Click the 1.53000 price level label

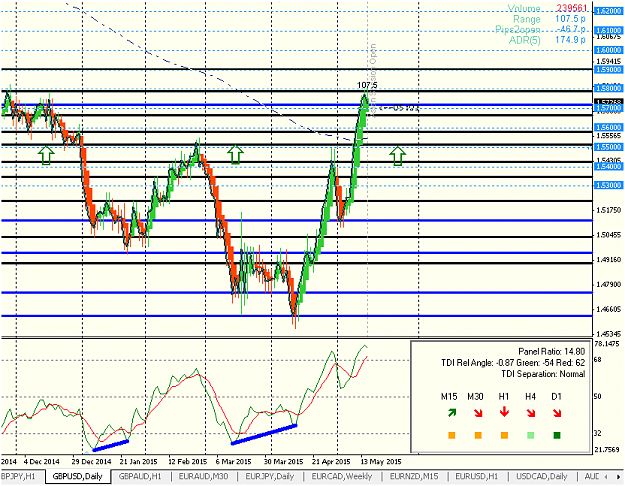click(608, 185)
